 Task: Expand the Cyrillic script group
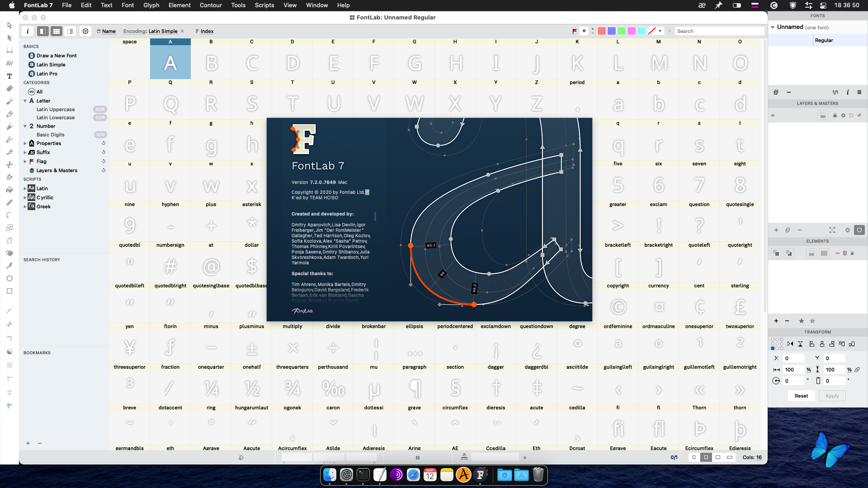(x=25, y=197)
